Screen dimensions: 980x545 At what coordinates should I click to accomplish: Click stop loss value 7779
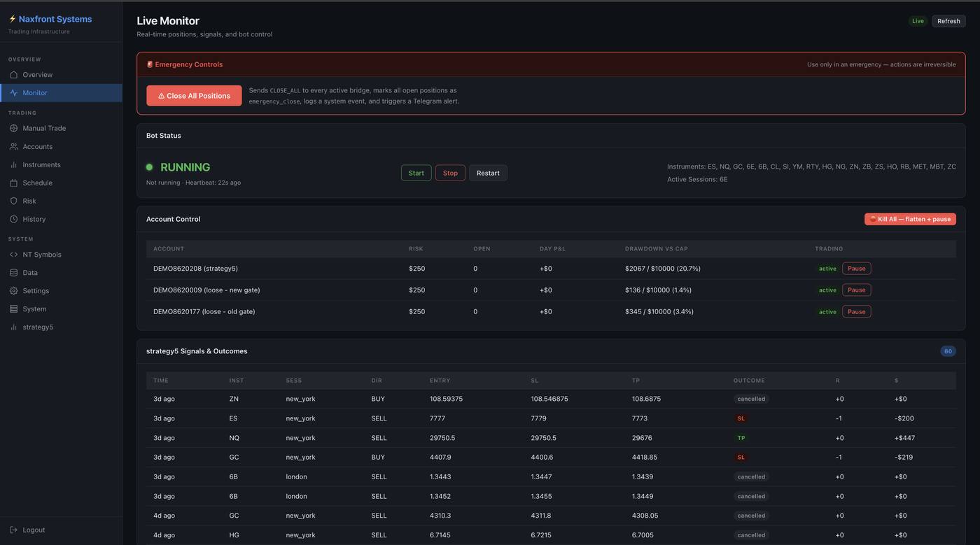tap(539, 418)
